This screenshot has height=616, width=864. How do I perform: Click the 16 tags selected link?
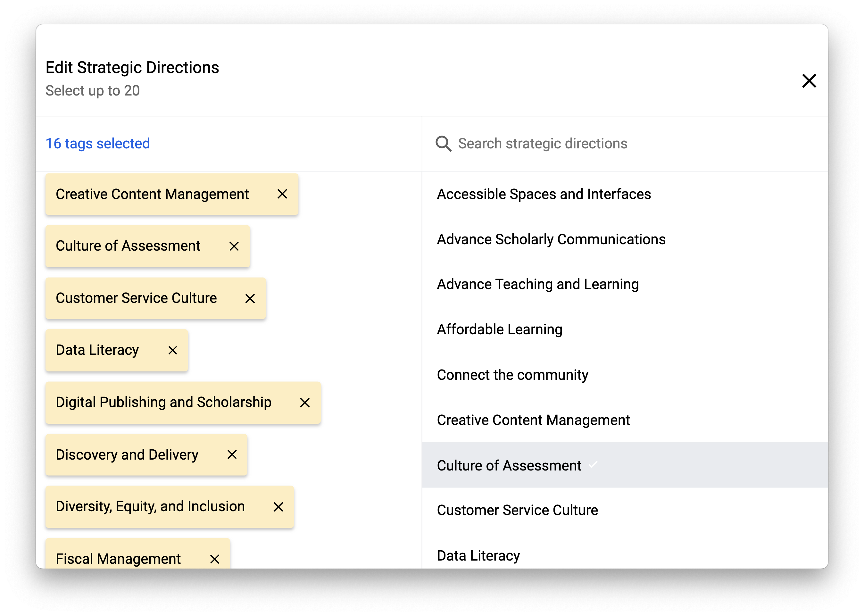98,144
